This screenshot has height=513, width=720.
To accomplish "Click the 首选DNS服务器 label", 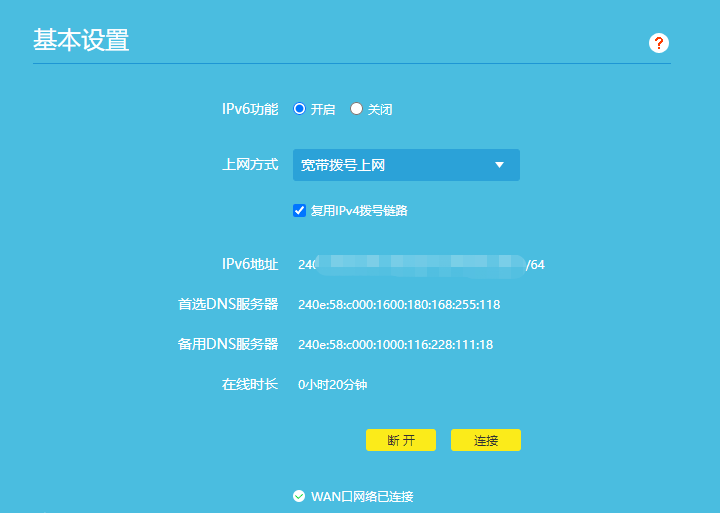I will tap(227, 304).
